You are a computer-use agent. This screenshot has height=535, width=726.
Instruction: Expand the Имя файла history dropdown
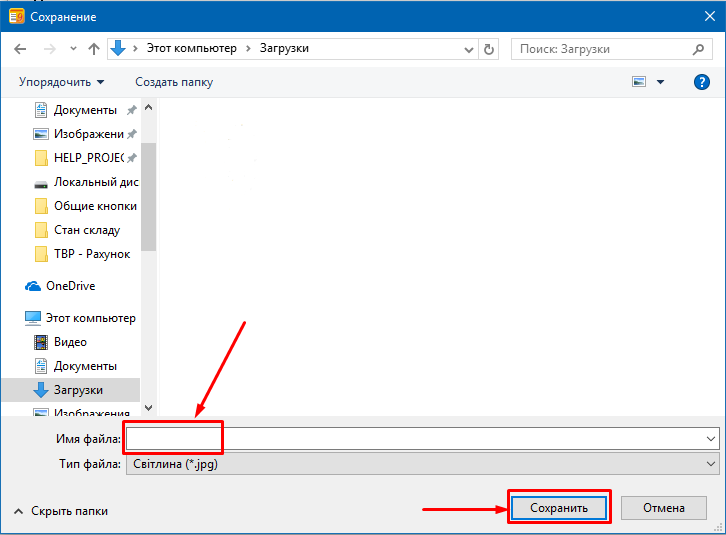click(x=710, y=438)
